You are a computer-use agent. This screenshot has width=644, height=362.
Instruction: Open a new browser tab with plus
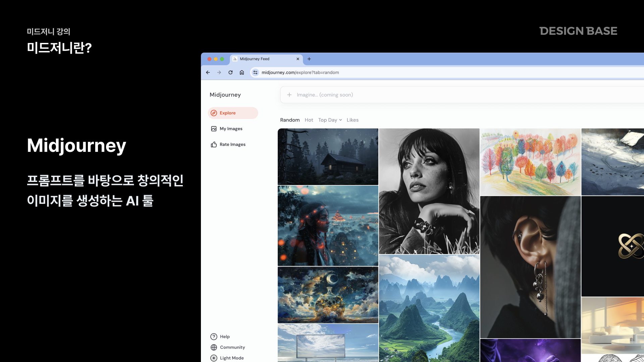tap(309, 59)
